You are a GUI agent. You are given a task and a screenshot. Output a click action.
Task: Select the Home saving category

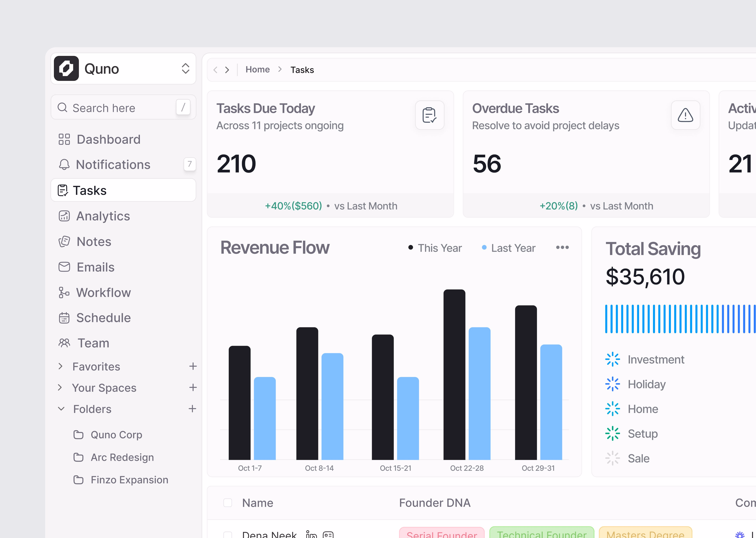632,409
